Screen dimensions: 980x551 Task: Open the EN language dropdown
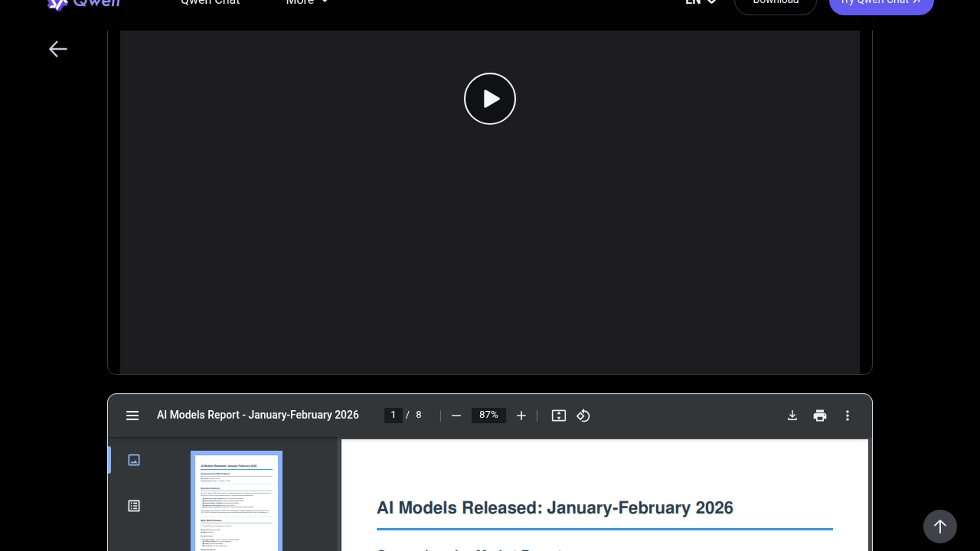700,3
